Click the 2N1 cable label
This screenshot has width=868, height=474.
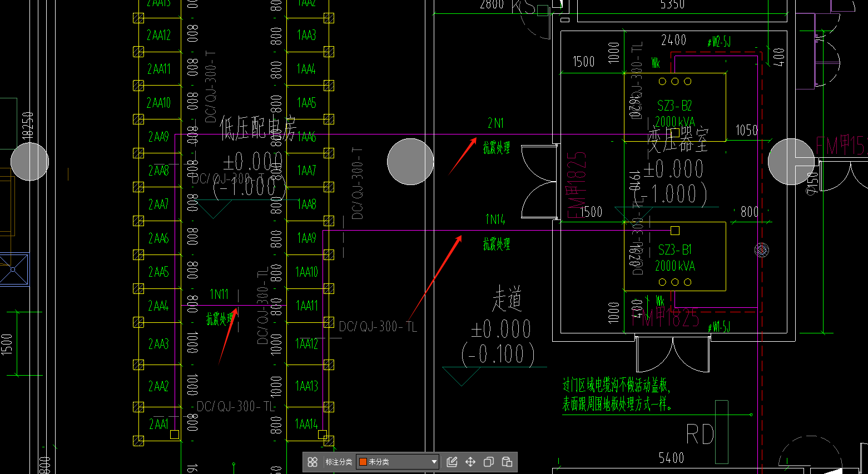495,123
